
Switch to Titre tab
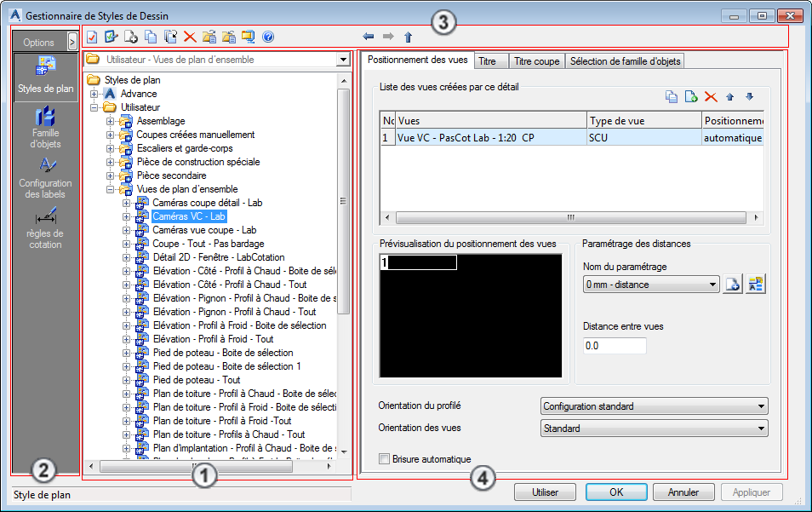tap(491, 61)
